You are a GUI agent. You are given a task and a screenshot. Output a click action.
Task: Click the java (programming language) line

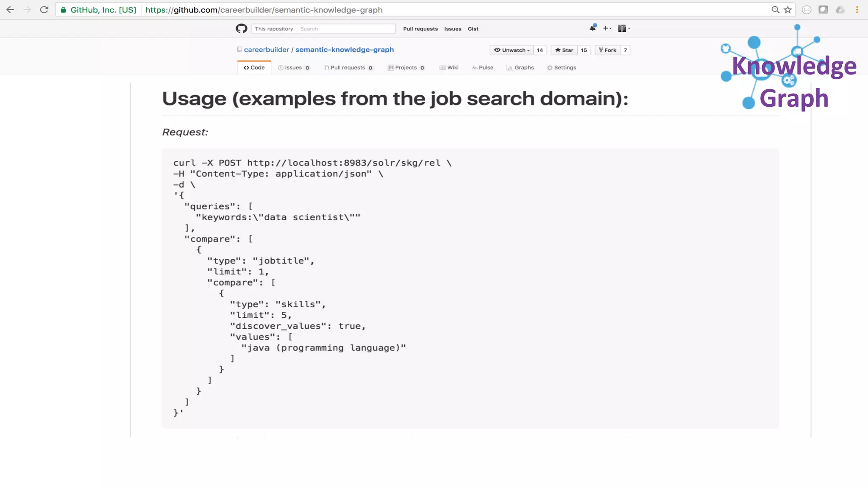(x=323, y=348)
